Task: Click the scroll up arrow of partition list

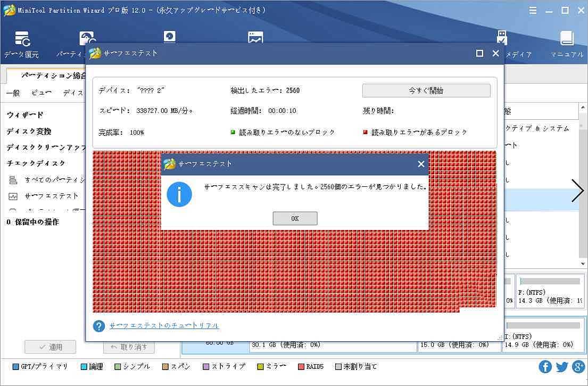Action: [x=583, y=108]
